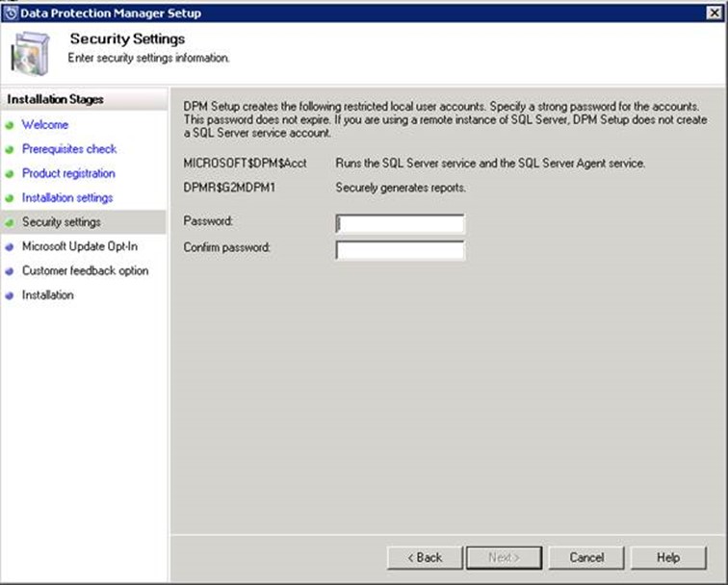This screenshot has height=585, width=728.
Task: Select Microsoft Update Opt-In stage
Action: (x=80, y=246)
